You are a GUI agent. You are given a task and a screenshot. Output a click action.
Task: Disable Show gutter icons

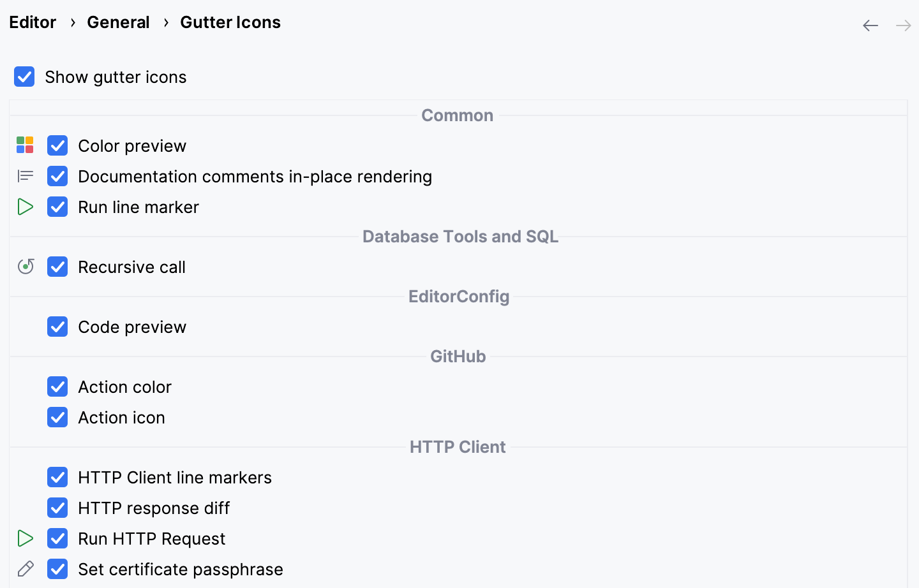pyautogui.click(x=24, y=77)
